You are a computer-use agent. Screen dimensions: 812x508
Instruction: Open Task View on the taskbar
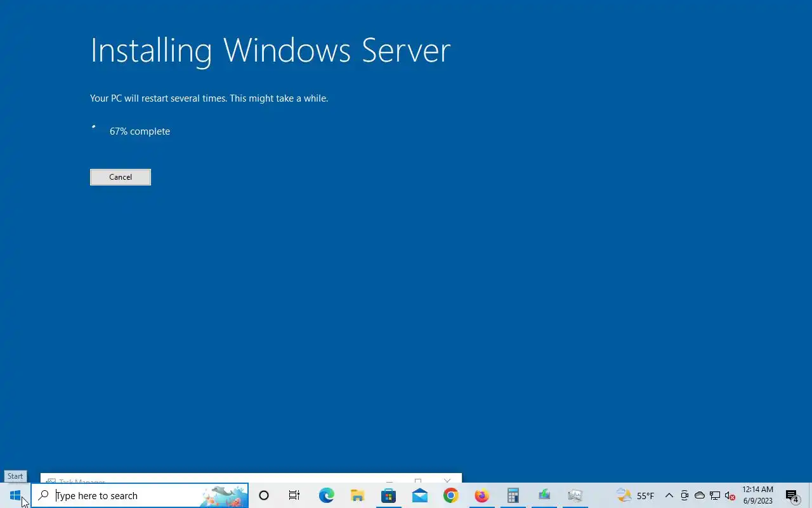(x=294, y=495)
